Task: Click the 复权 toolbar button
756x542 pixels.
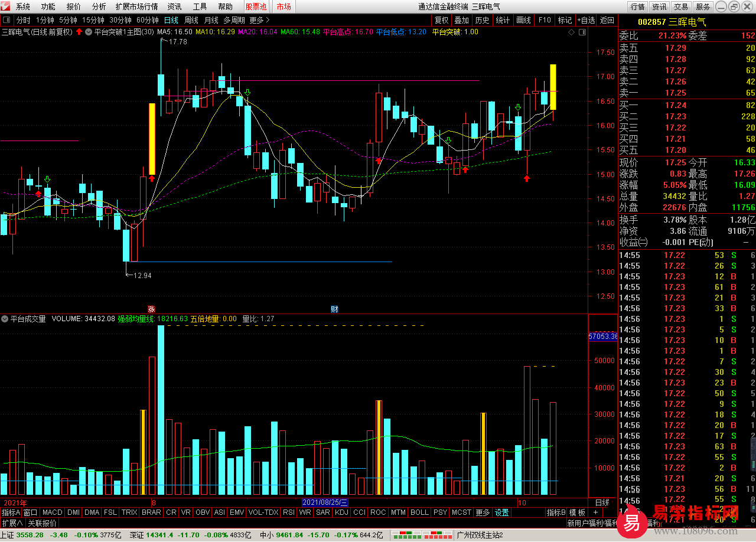Action: (x=441, y=20)
